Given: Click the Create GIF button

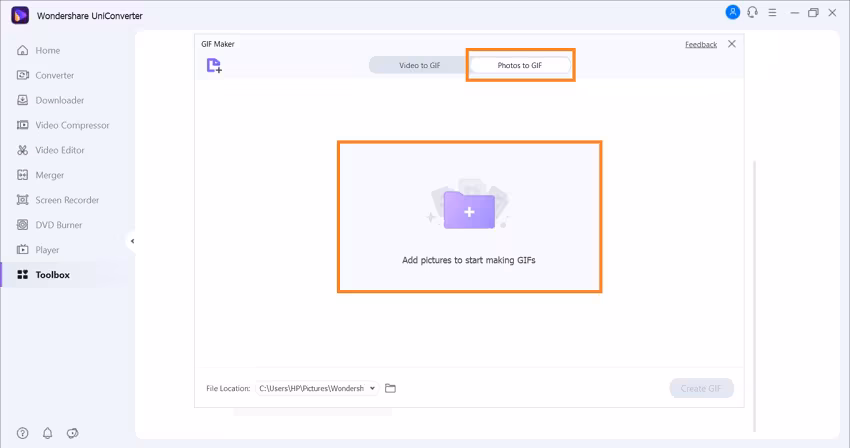Looking at the screenshot, I should 701,388.
